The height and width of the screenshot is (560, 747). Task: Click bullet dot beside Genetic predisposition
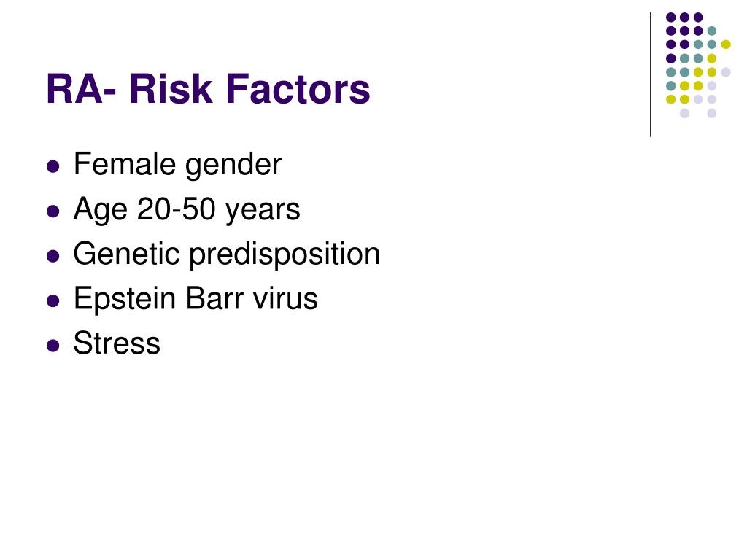coord(53,256)
